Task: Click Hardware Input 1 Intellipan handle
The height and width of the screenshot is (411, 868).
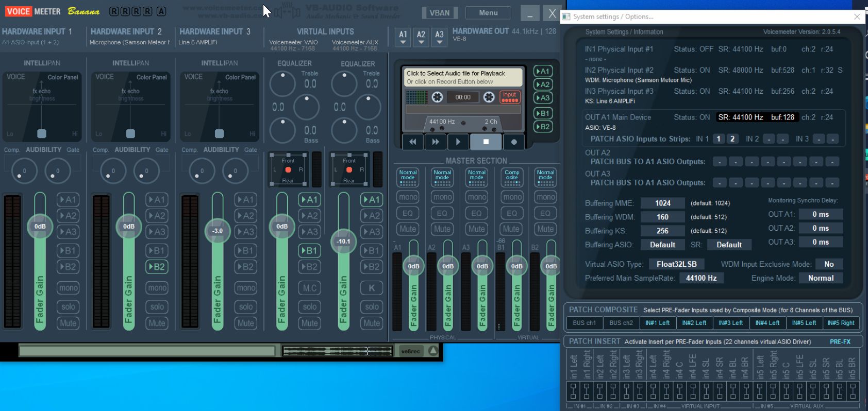Action: coord(42,133)
